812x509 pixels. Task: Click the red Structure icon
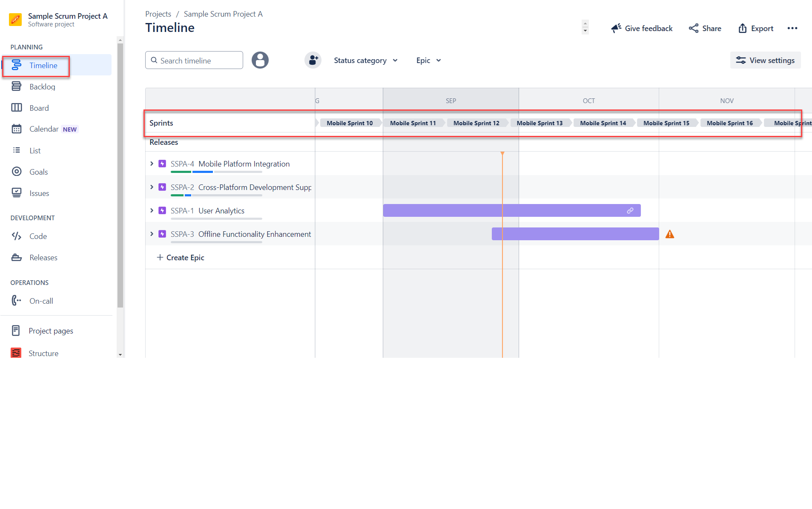(x=16, y=353)
